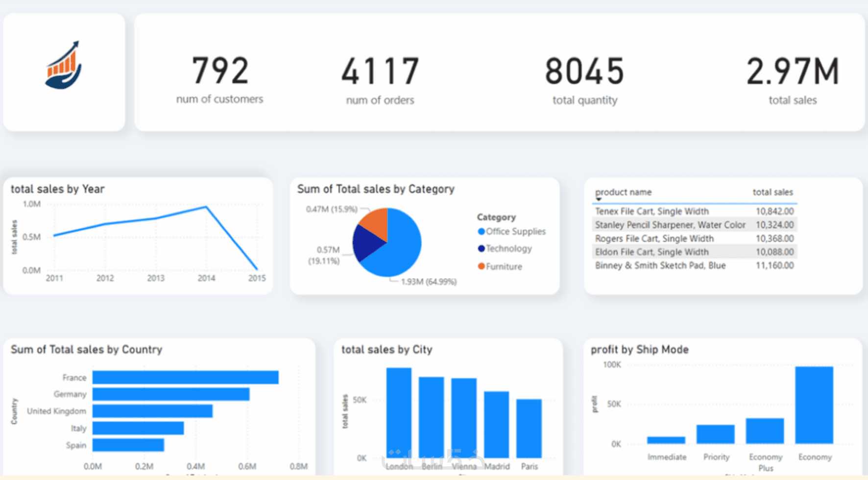Click the Immediate profit bar
This screenshot has height=480, width=868.
coord(666,440)
